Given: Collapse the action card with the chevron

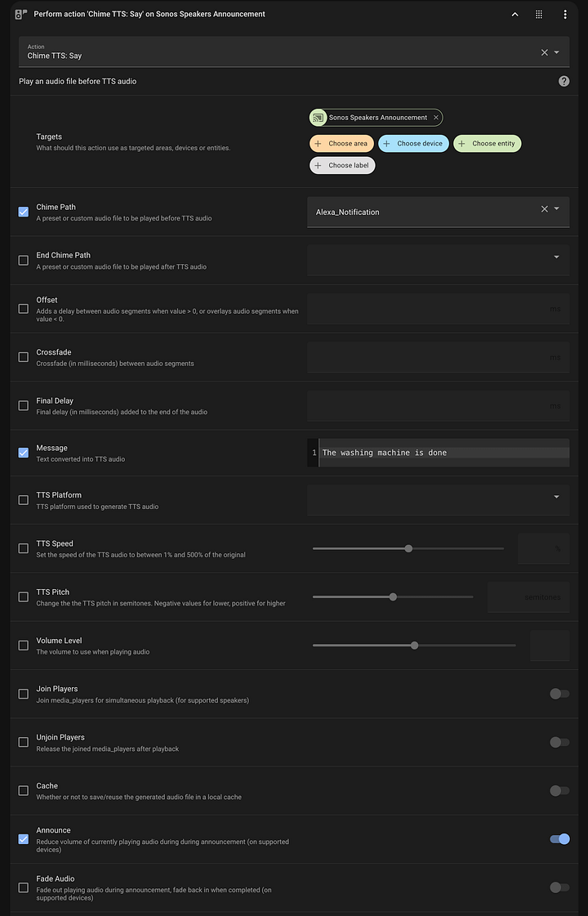Looking at the screenshot, I should (514, 15).
